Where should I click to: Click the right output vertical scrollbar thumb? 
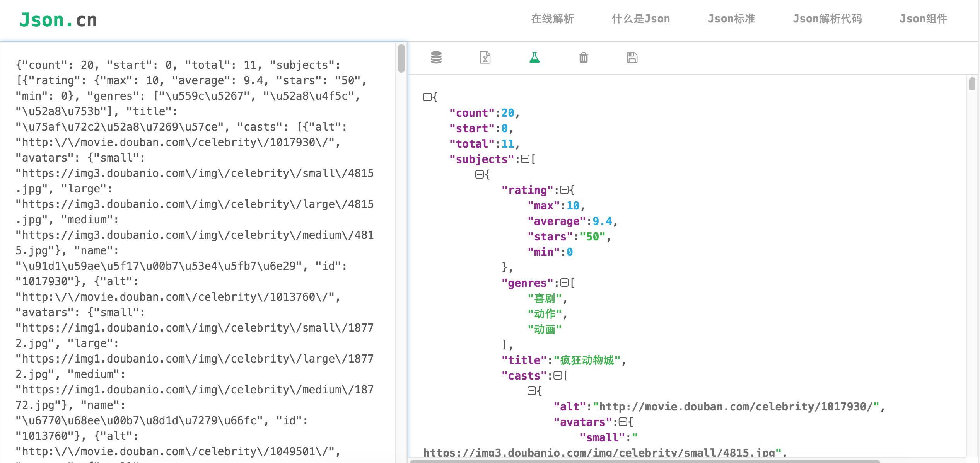(x=972, y=83)
